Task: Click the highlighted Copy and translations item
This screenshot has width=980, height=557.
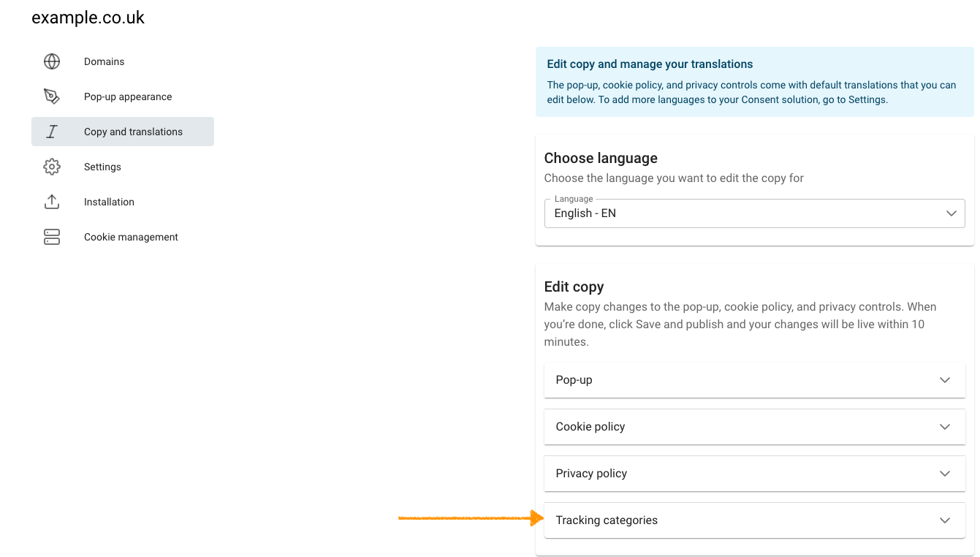Action: tap(133, 131)
